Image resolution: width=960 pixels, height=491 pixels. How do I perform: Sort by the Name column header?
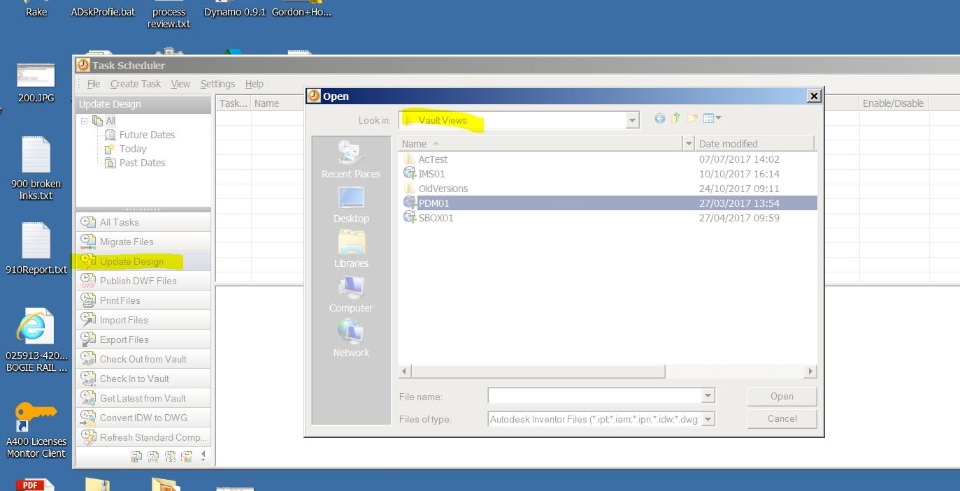pos(541,144)
